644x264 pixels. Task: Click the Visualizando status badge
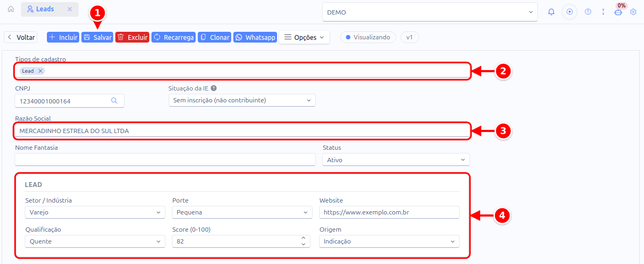tap(368, 37)
